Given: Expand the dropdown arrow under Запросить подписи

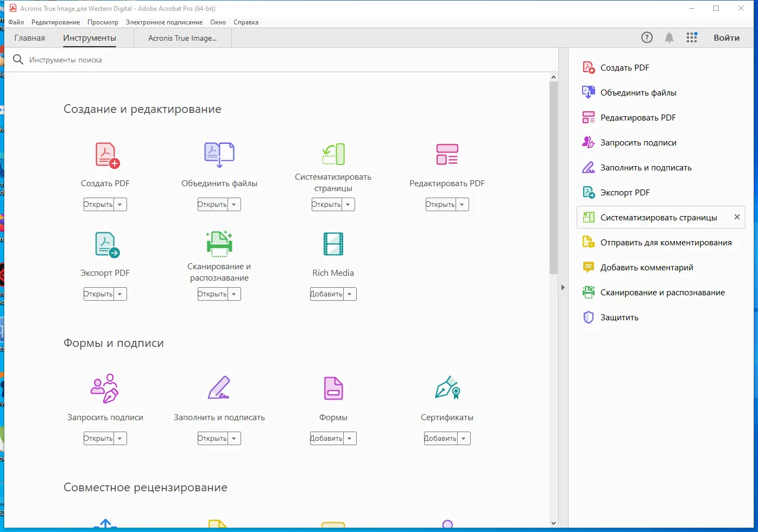Looking at the screenshot, I should click(120, 439).
